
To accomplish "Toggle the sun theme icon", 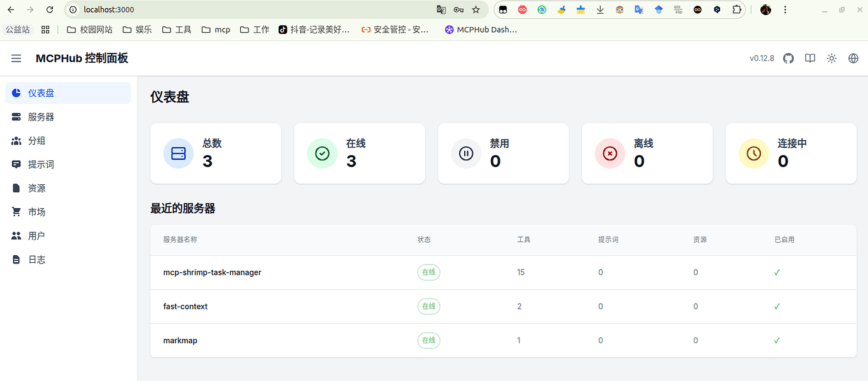I will coord(832,58).
